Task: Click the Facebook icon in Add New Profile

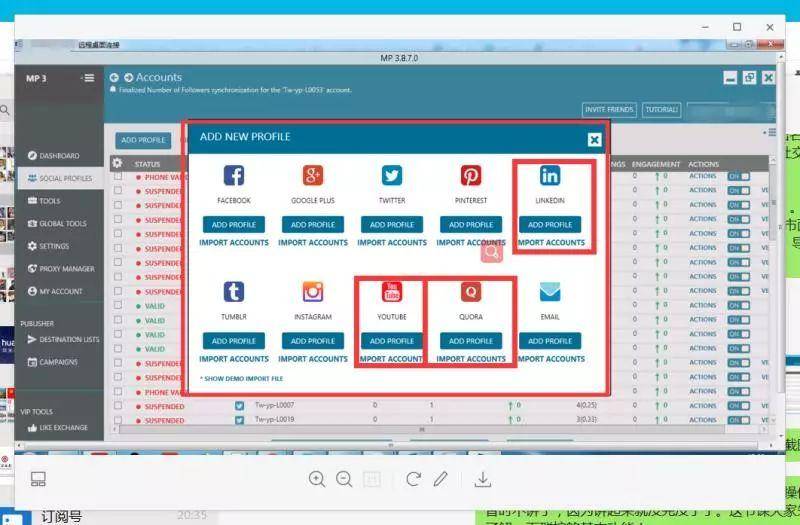Action: click(234, 176)
